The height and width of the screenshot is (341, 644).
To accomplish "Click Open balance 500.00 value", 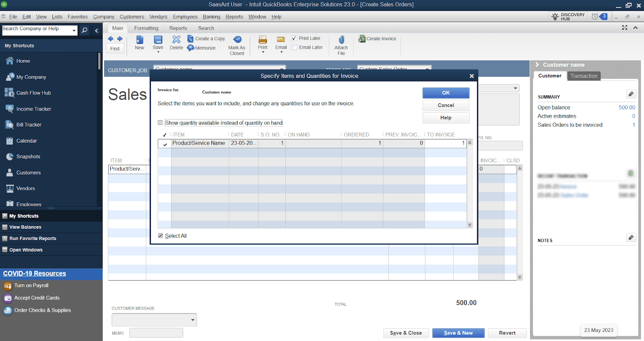I will pyautogui.click(x=627, y=107).
